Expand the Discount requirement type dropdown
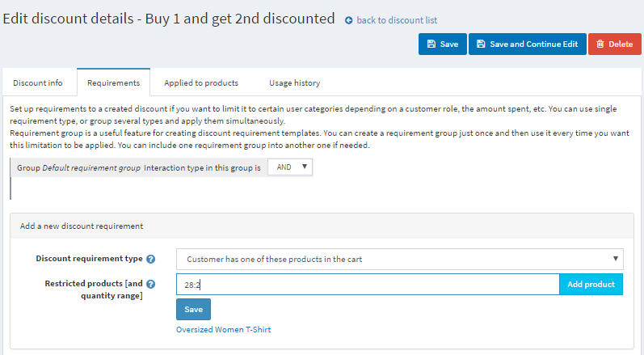Viewport: 644px width, 355px height. click(x=400, y=260)
